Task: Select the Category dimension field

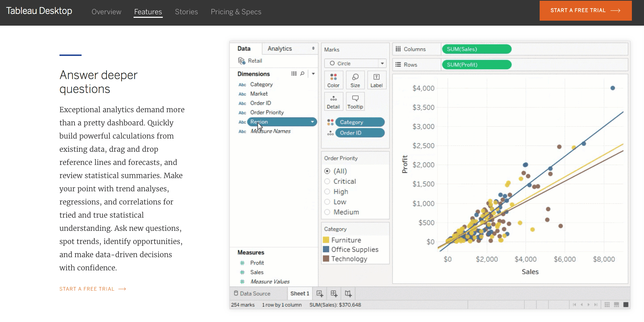Action: (x=261, y=84)
